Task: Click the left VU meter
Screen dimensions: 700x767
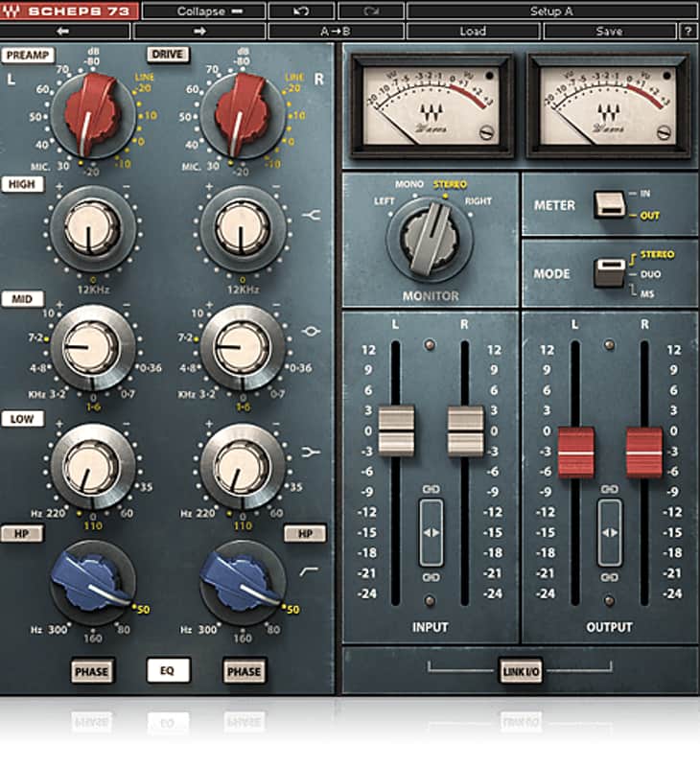Action: [432, 105]
